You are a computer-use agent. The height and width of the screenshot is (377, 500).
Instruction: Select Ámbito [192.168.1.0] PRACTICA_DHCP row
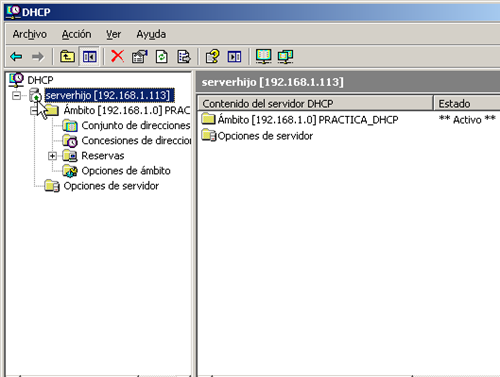point(308,119)
